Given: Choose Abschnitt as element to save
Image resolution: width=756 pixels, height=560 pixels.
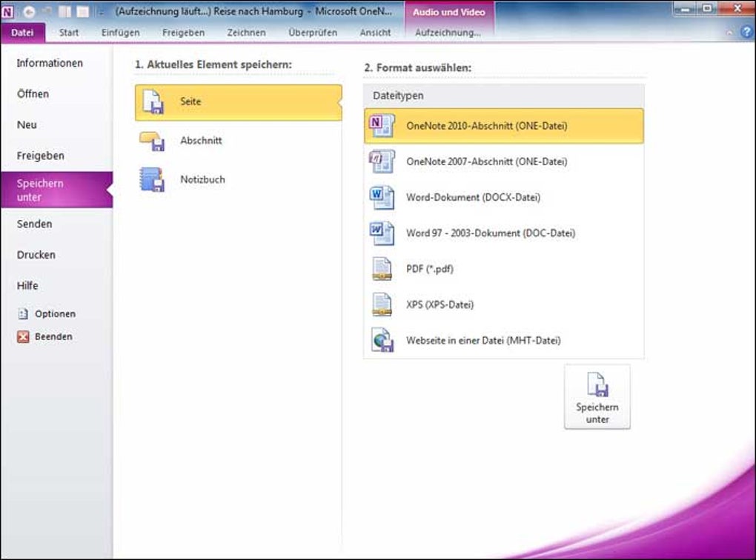Looking at the screenshot, I should [239, 141].
